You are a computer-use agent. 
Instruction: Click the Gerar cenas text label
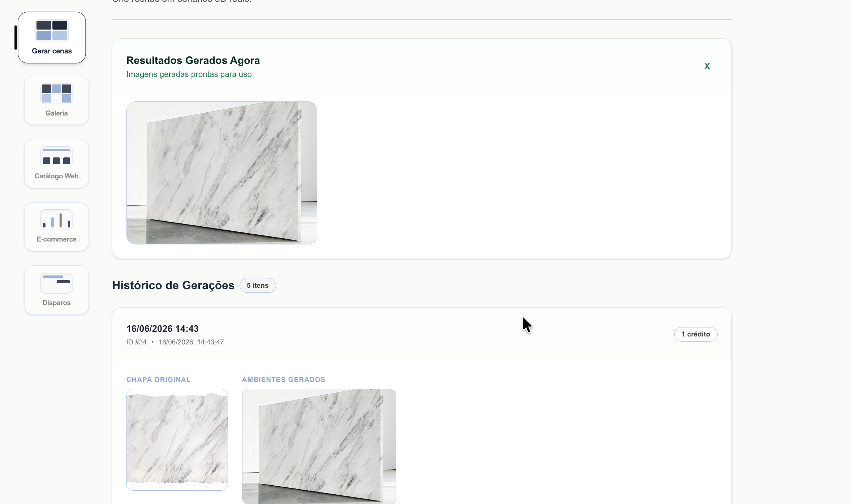tap(52, 51)
